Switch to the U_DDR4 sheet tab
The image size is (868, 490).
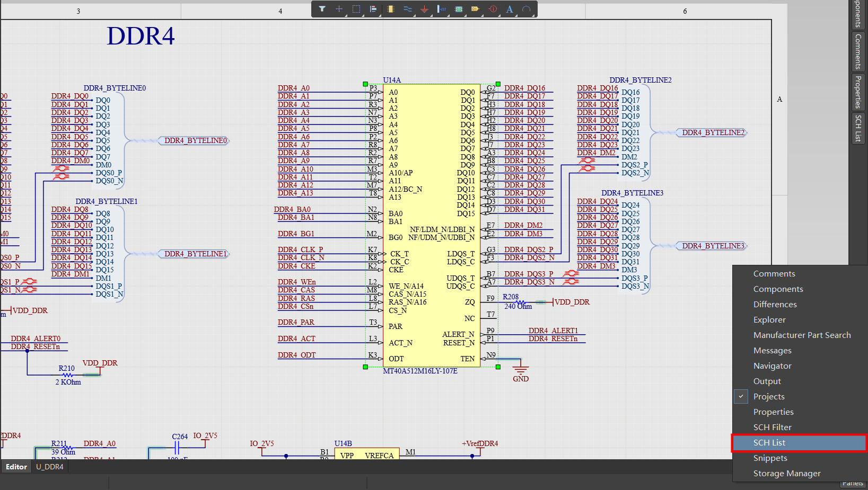pos(50,467)
